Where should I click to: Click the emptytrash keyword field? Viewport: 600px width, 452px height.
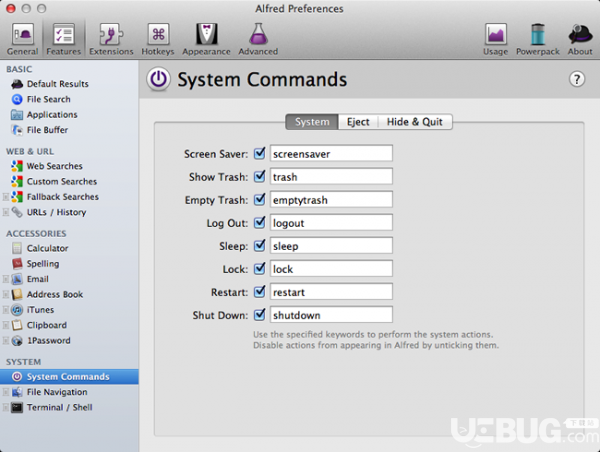(331, 199)
